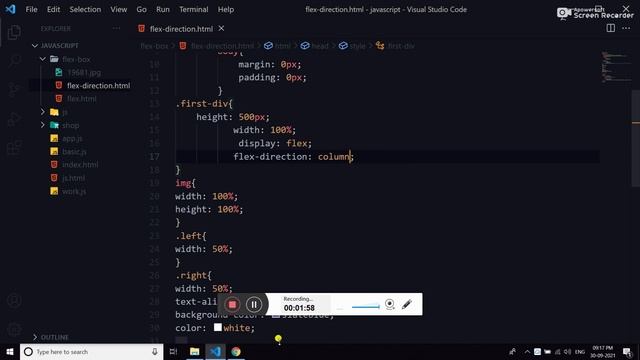Open the Terminal menu
Screen dimensions: 640x360
click(193, 9)
